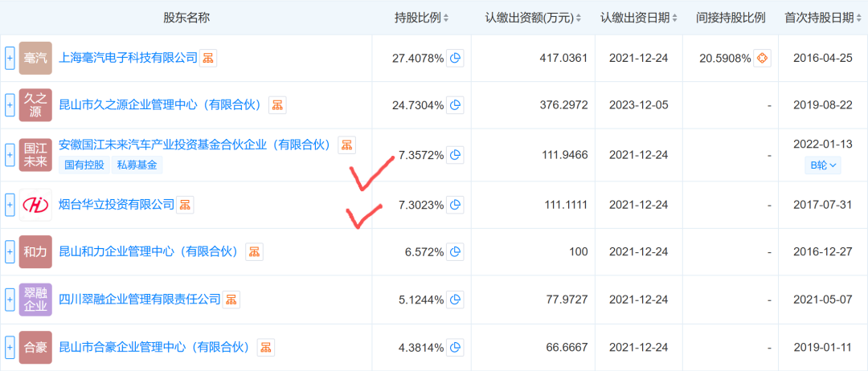Open 烟台华立投资有限公司 company link
The height and width of the screenshot is (371, 868).
pyautogui.click(x=117, y=205)
